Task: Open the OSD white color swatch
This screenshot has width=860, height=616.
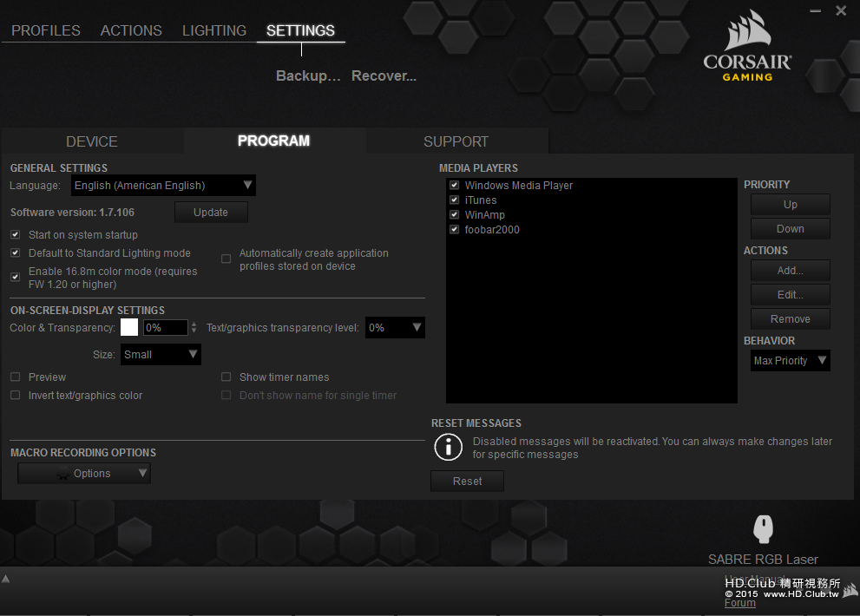Action: coord(129,327)
